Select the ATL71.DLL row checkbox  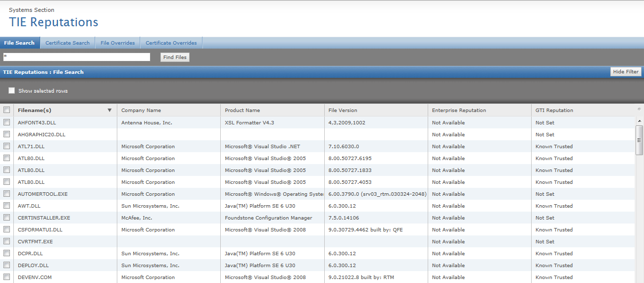click(x=7, y=146)
